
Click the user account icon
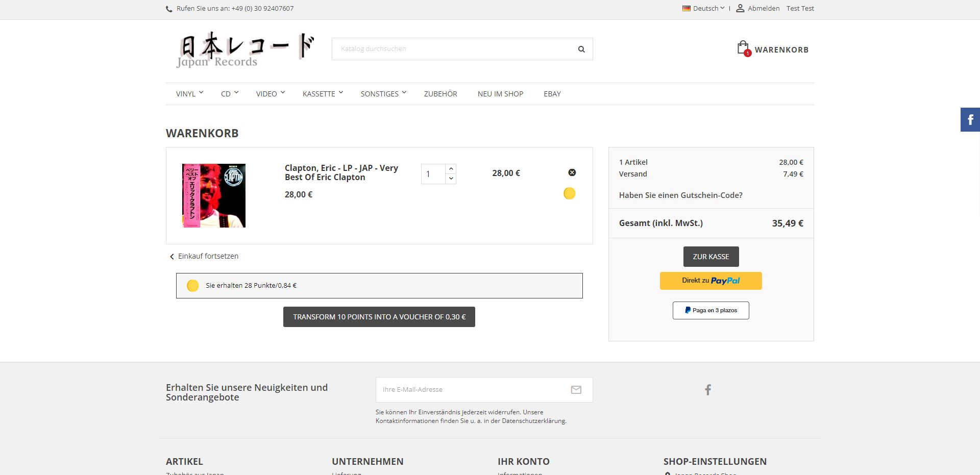[x=740, y=8]
